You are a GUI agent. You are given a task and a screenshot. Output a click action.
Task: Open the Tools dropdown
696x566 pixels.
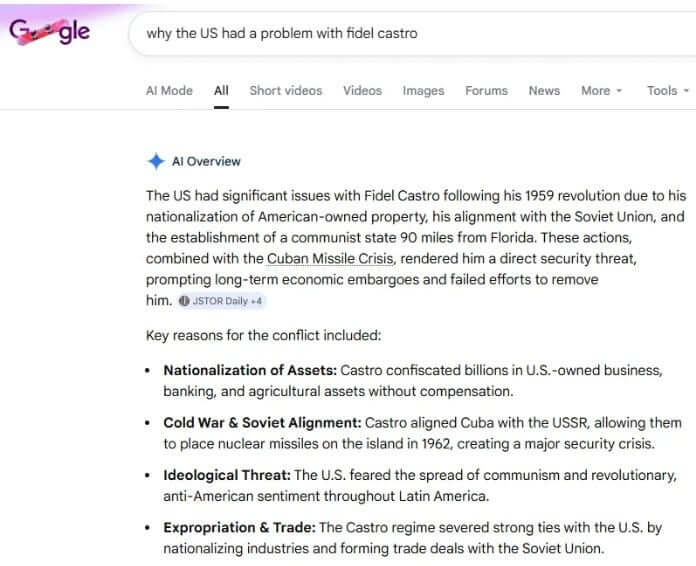668,90
